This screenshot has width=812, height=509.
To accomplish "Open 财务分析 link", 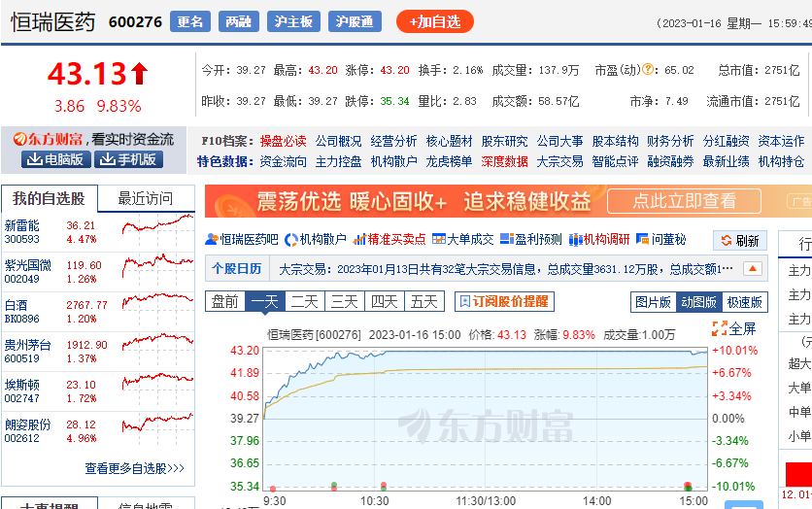I will [x=670, y=141].
